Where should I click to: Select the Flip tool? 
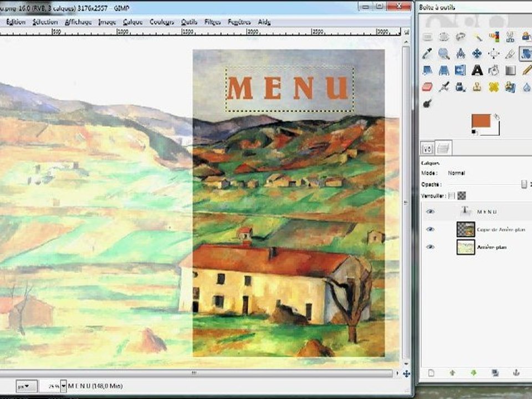pyautogui.click(x=461, y=70)
